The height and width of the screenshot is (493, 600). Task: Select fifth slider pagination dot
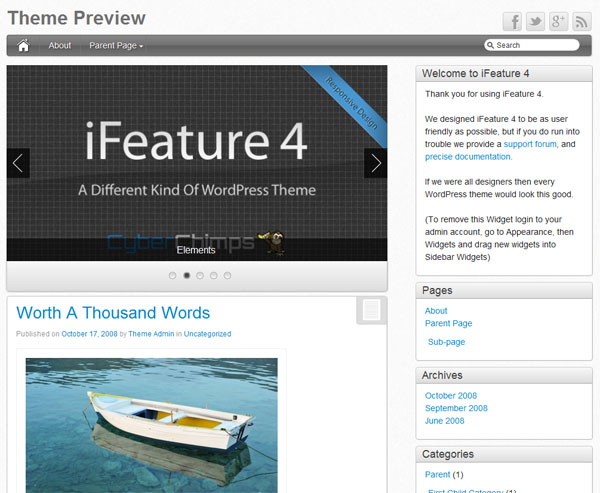[x=227, y=276]
